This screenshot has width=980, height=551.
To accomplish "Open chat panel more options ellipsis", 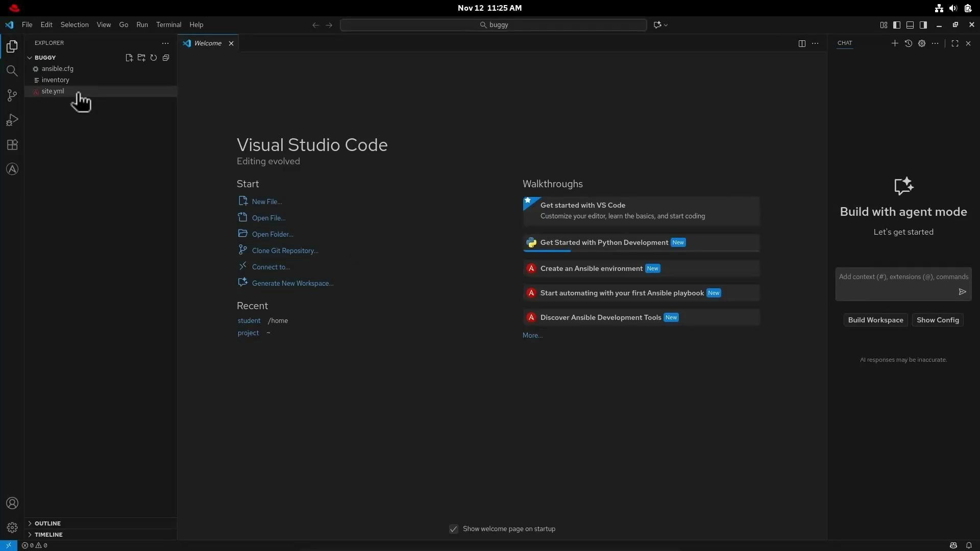I will (x=935, y=43).
